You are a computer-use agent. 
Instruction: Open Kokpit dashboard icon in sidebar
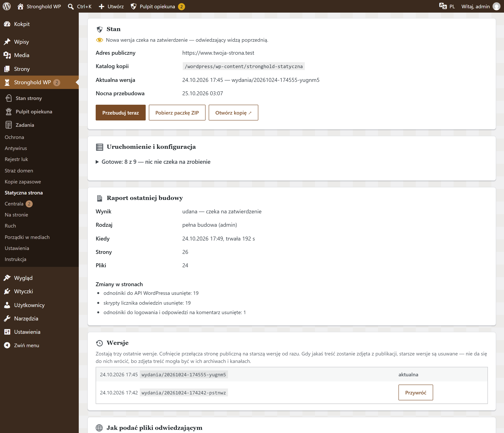point(7,24)
